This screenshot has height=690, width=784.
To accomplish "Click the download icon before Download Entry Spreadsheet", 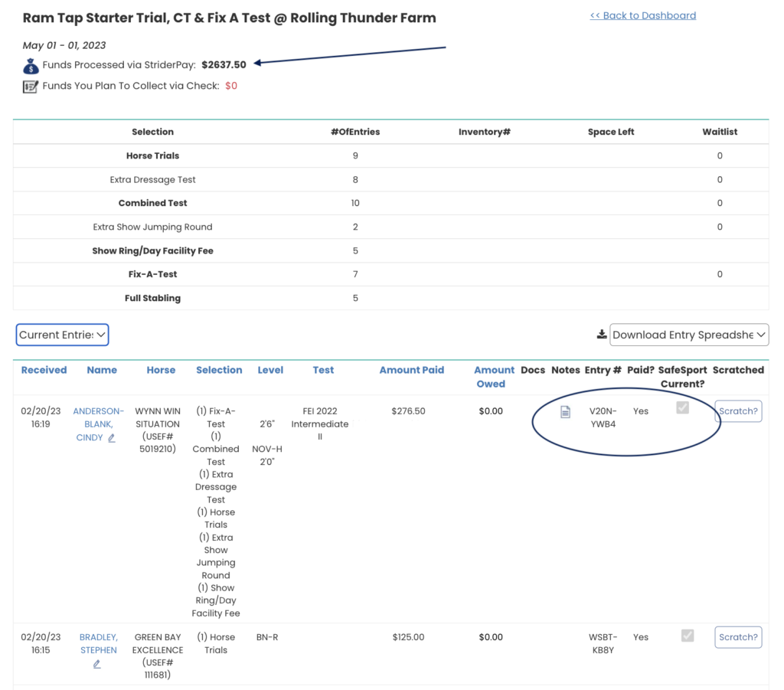I will pyautogui.click(x=600, y=334).
